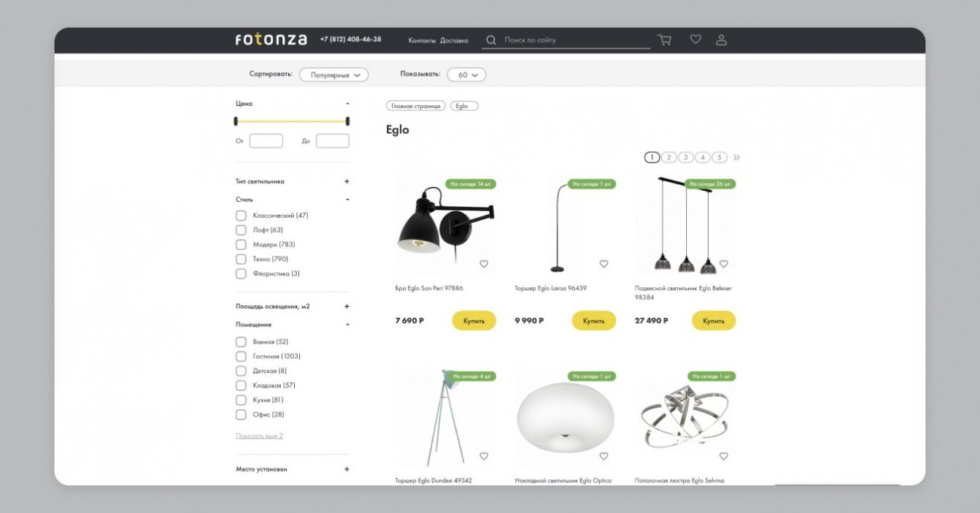
Task: Click the Eglo breadcrumb
Action: [x=464, y=106]
